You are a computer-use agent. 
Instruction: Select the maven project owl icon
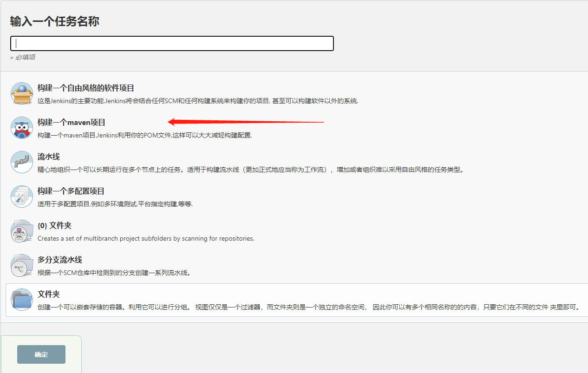22,128
